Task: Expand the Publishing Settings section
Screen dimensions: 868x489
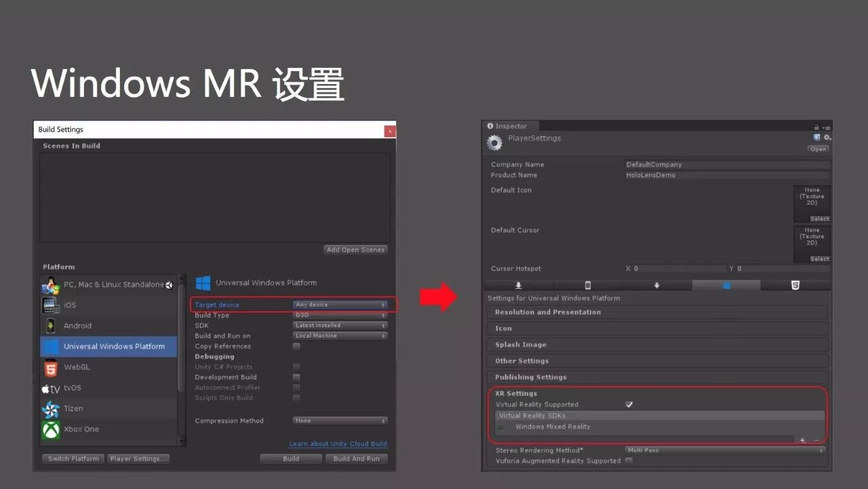Action: point(657,378)
